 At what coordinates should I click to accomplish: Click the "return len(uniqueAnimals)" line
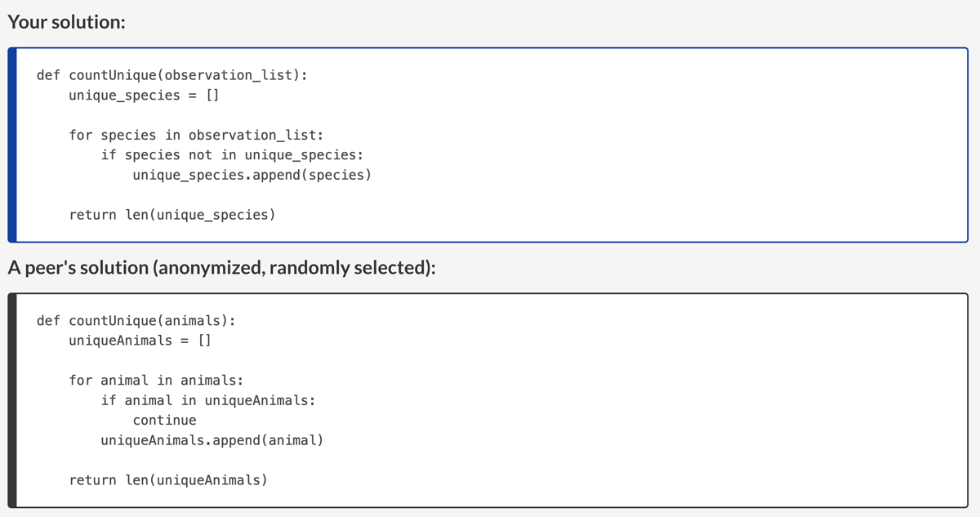click(x=168, y=480)
